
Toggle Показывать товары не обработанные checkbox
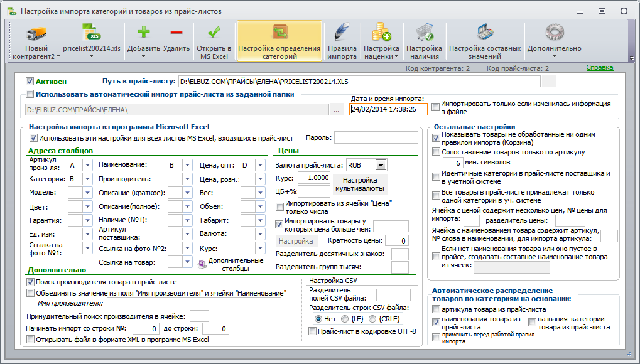[x=436, y=137]
